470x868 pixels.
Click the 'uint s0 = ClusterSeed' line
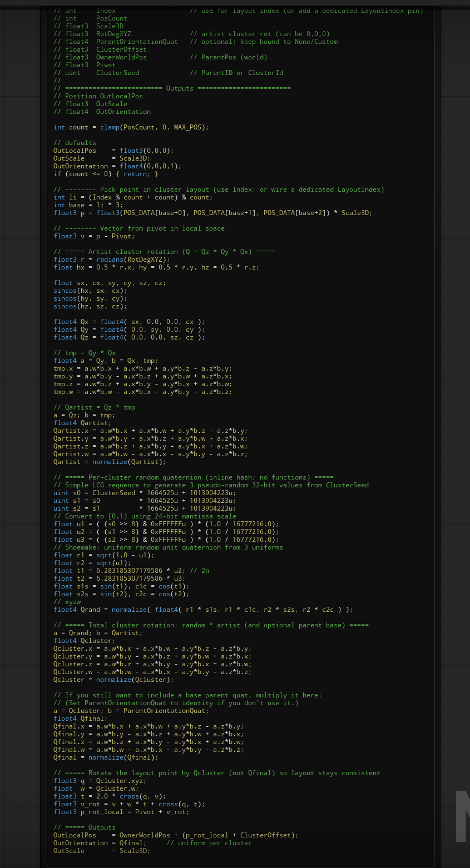[x=145, y=493]
